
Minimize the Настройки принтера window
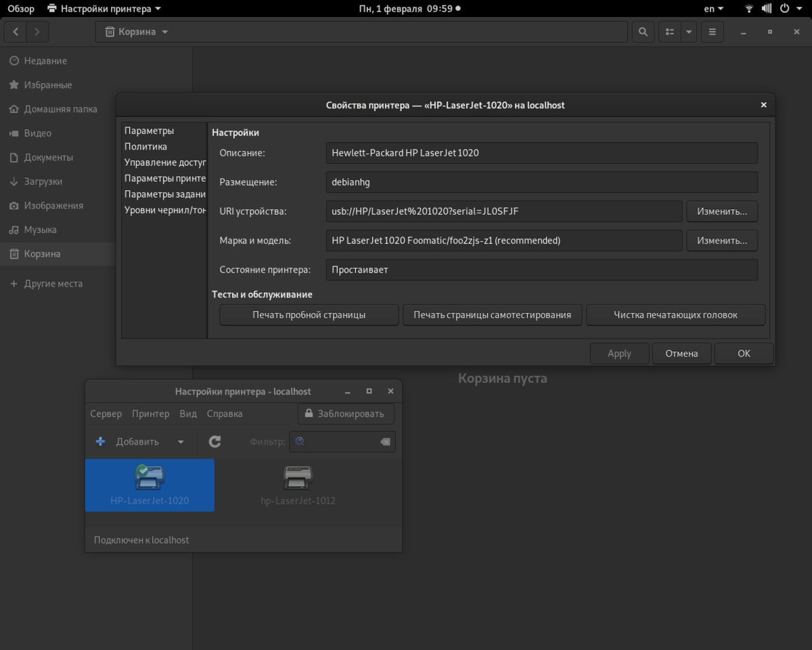pos(348,391)
